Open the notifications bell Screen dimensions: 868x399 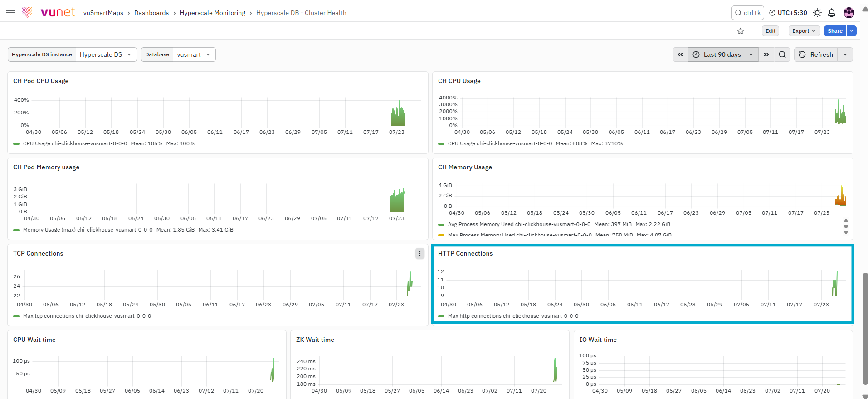tap(832, 13)
